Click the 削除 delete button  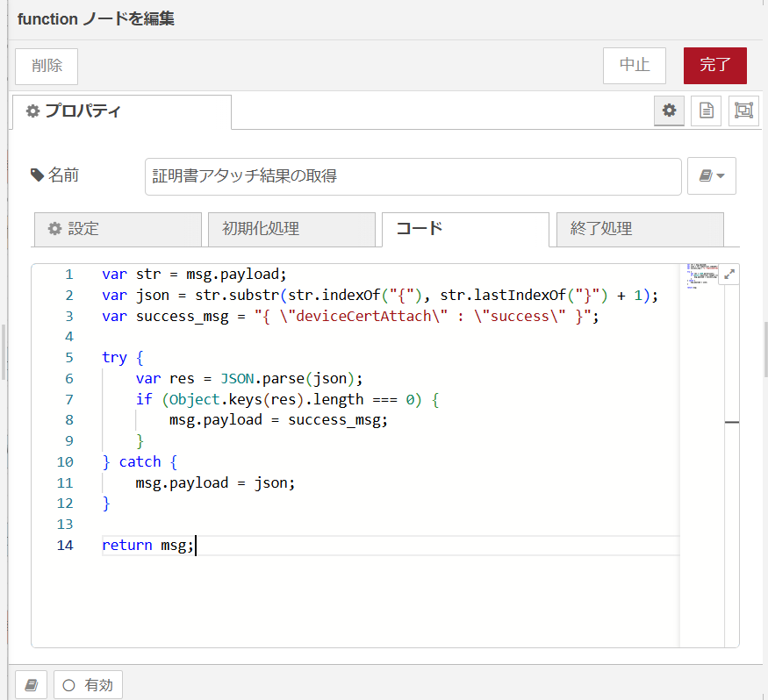(47, 66)
